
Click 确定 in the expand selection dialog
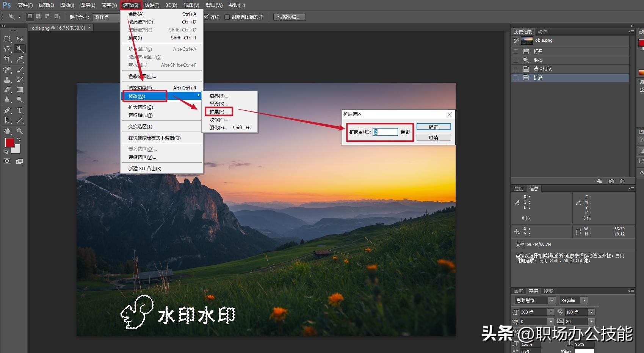(433, 127)
